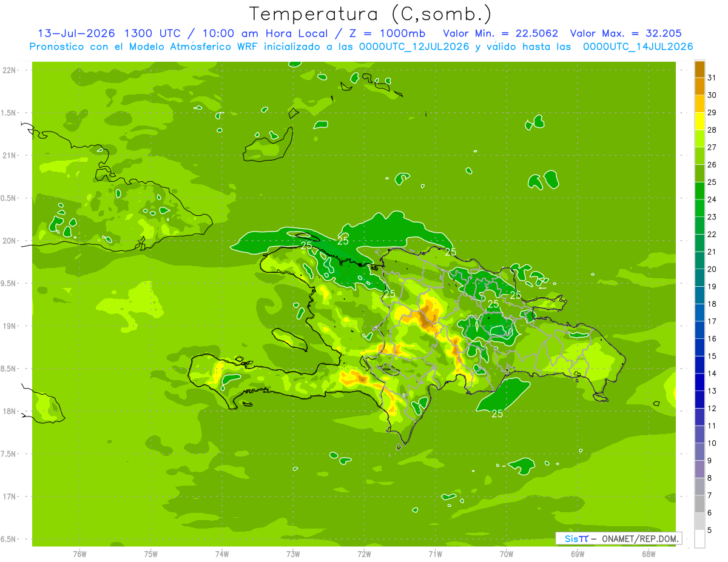Click the "21N" latitude label
728x562 pixels.
point(10,155)
